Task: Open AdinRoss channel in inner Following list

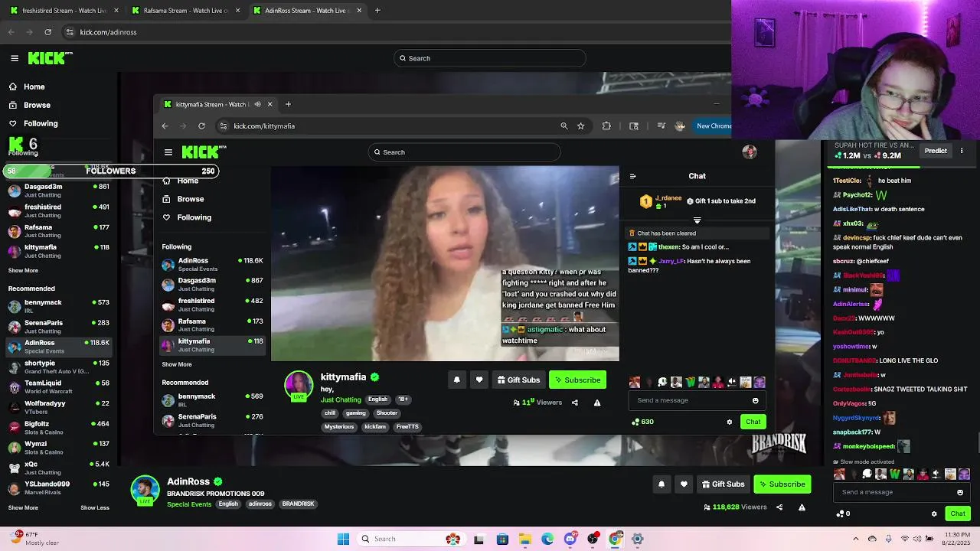Action: [x=212, y=265]
